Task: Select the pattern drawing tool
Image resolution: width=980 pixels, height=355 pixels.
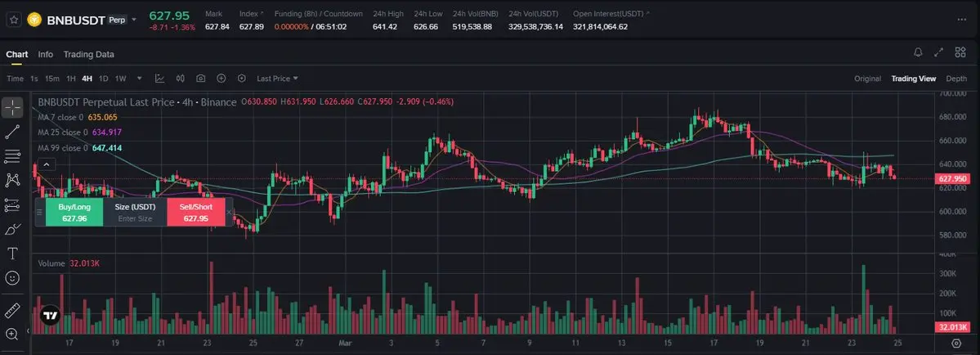Action: click(x=13, y=180)
